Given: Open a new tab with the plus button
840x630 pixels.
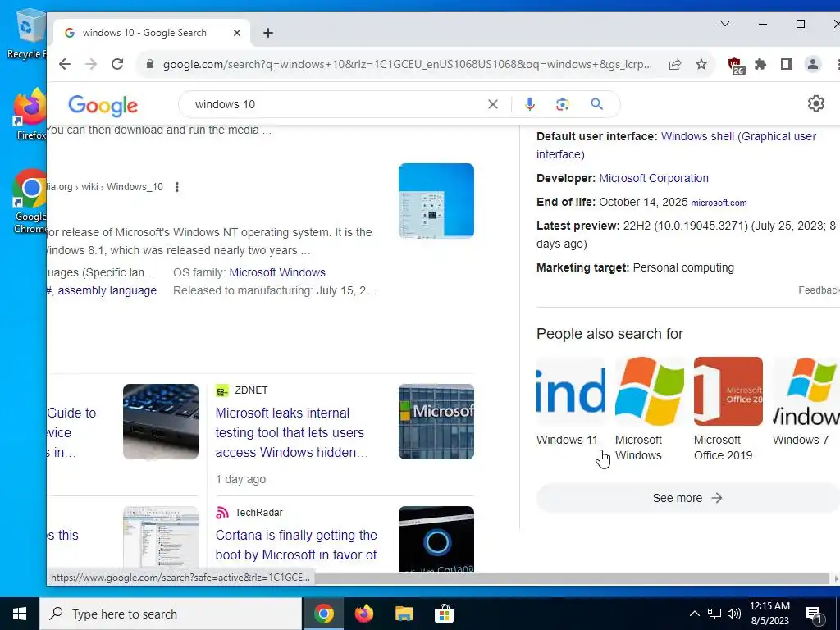Looking at the screenshot, I should [268, 33].
